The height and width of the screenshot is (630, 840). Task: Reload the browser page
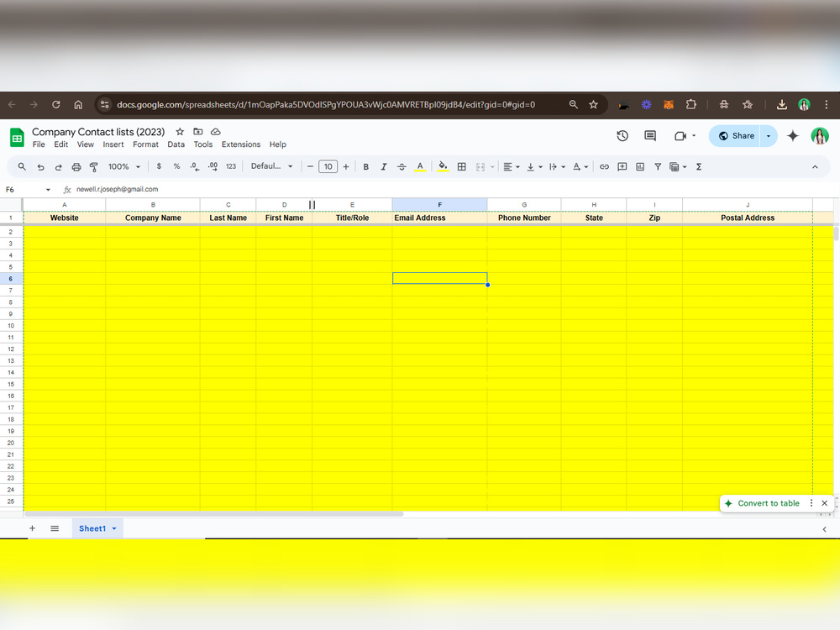pyautogui.click(x=55, y=104)
